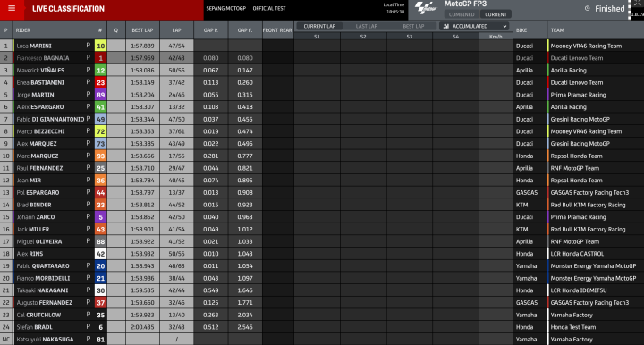Click number badge 33 of Brad Binder
The height and width of the screenshot is (345, 644).
point(100,205)
